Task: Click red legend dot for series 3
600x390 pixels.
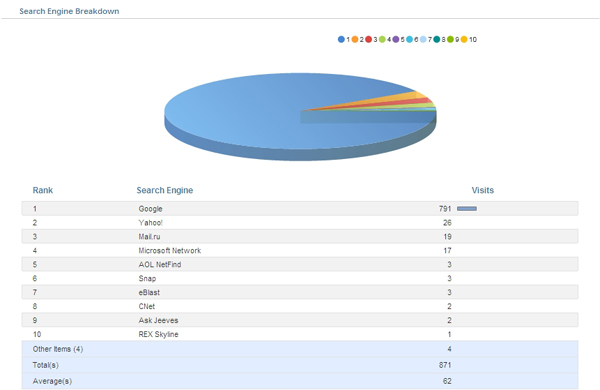Action: [368, 39]
